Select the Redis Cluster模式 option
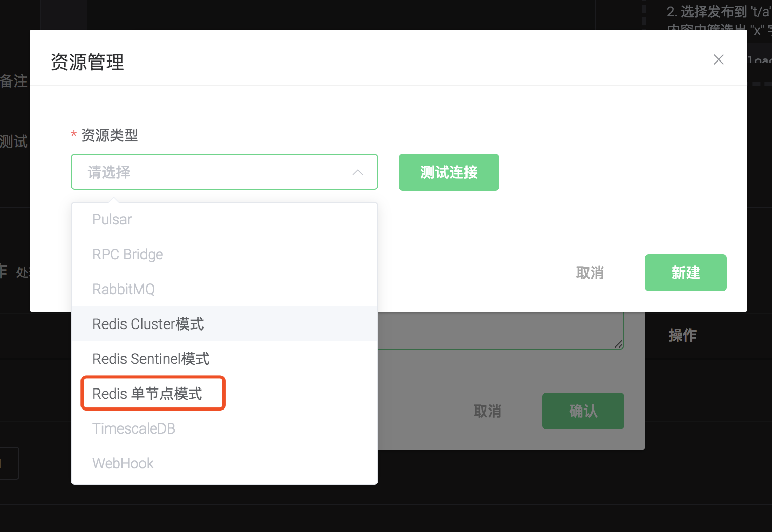 (148, 324)
